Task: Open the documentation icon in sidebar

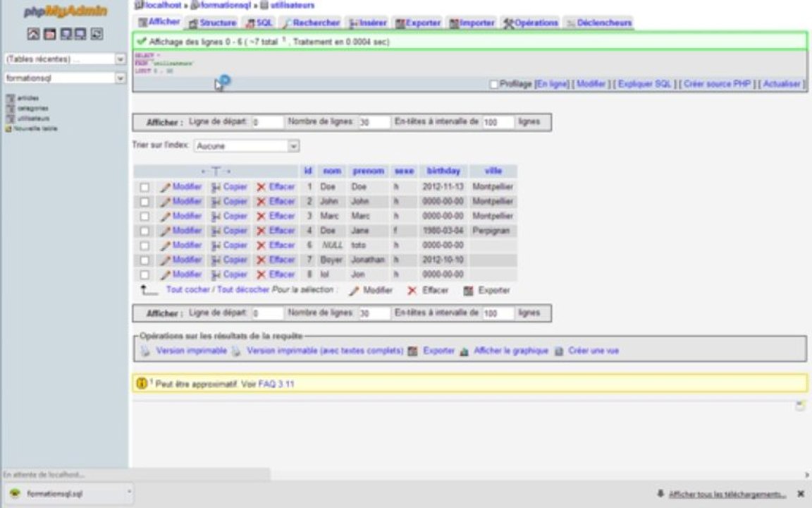Action: (80, 34)
